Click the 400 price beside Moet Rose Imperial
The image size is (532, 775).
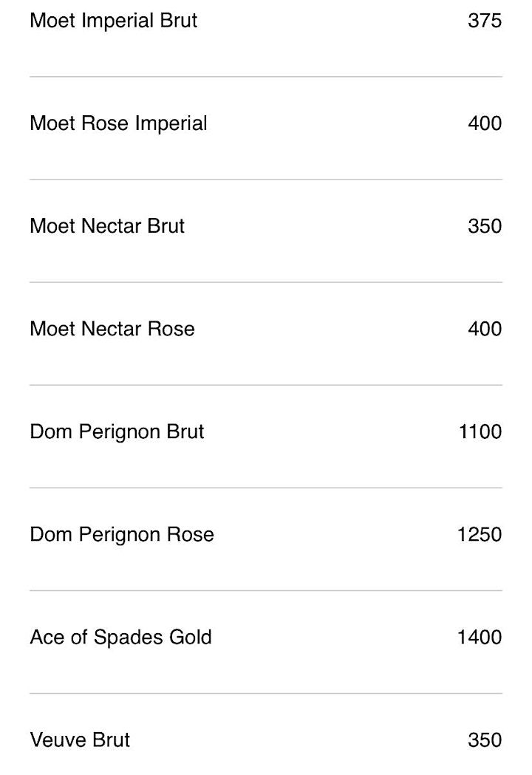click(485, 123)
